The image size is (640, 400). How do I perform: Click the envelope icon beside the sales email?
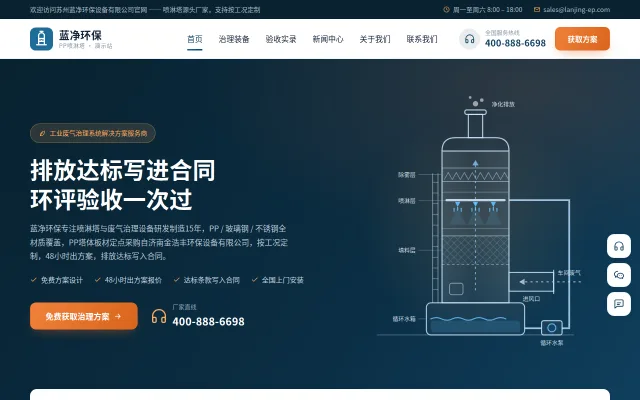coord(537,9)
